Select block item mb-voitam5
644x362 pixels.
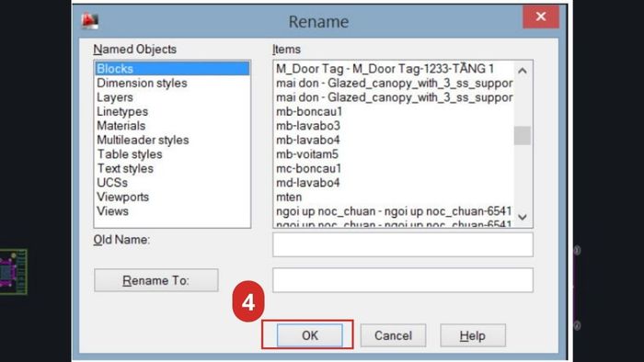click(307, 154)
